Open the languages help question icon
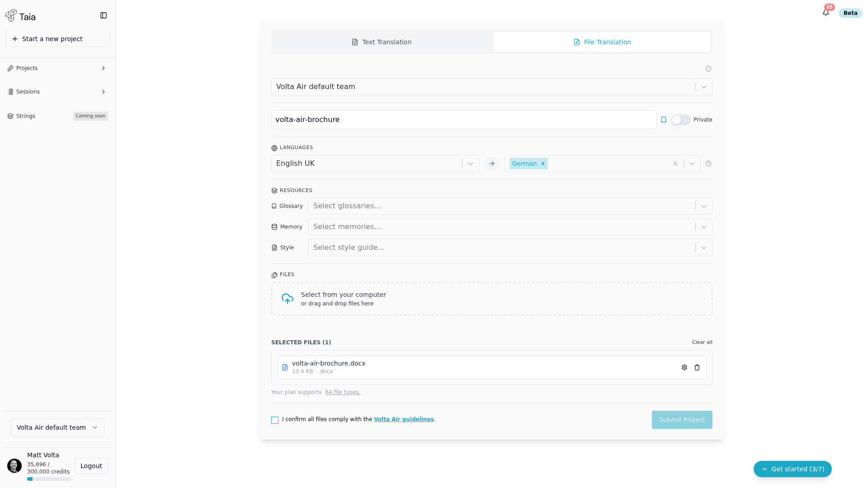The height and width of the screenshot is (488, 868). (708, 164)
